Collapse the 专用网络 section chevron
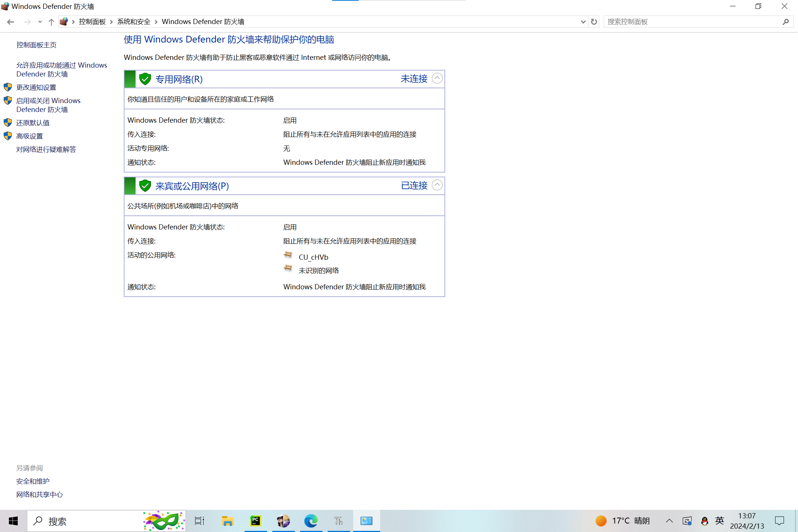798x532 pixels. point(437,78)
